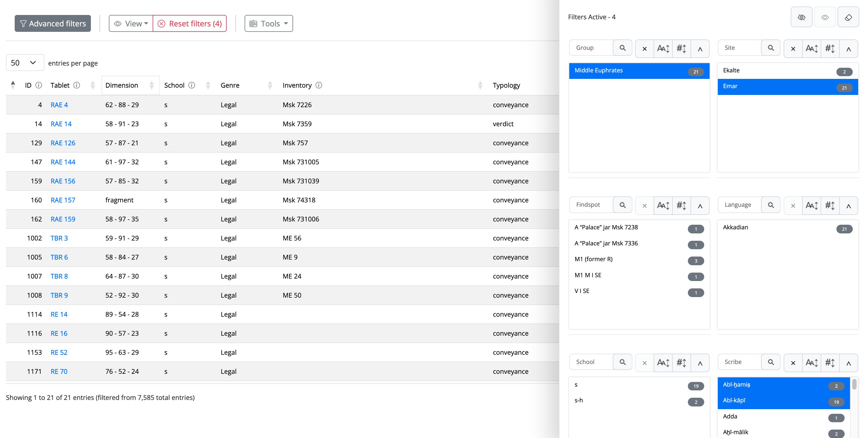Open tablet link RAE 4

click(59, 105)
